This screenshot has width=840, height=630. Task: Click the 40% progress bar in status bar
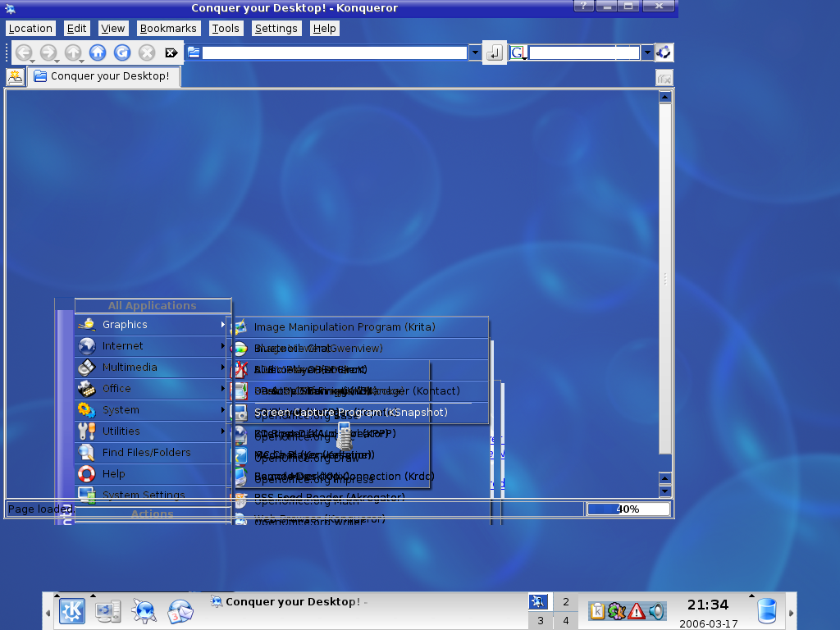tap(628, 509)
